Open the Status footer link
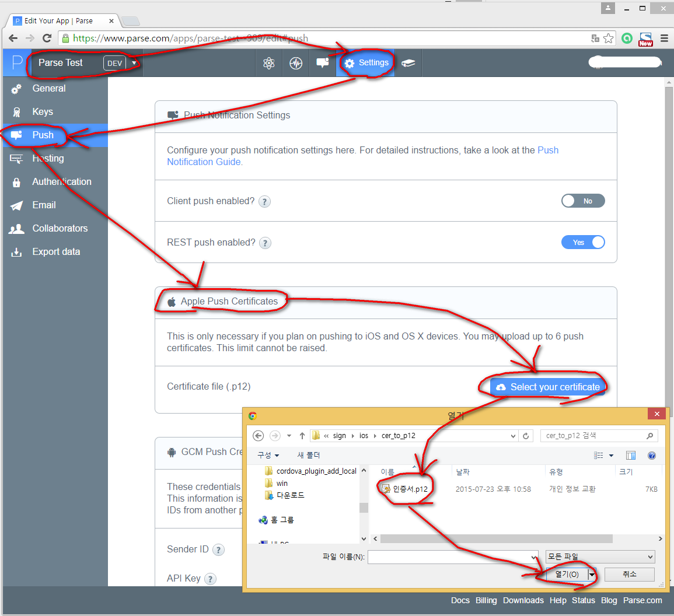 coord(583,600)
